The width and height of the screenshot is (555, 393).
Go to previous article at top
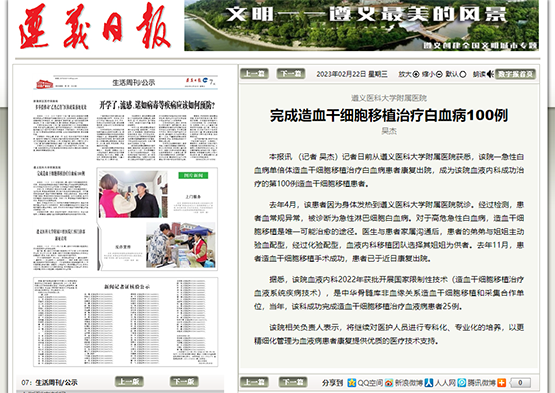tap(254, 74)
